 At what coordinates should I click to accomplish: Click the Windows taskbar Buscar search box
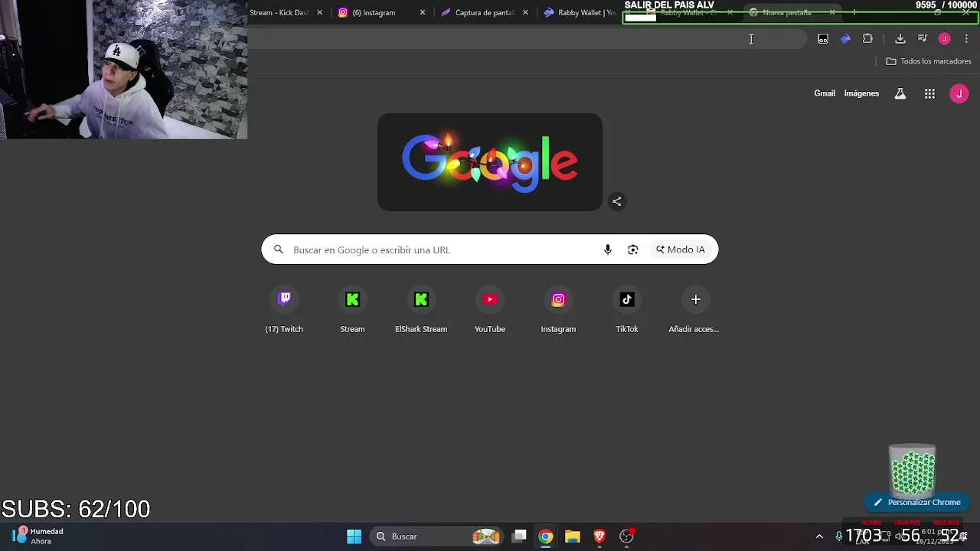[x=436, y=536]
